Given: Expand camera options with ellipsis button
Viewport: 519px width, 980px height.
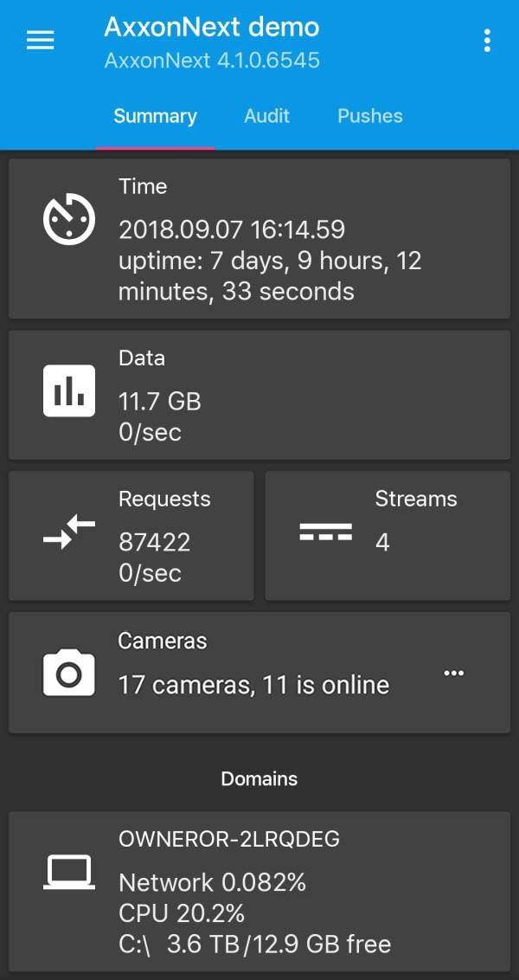Looking at the screenshot, I should pyautogui.click(x=454, y=674).
